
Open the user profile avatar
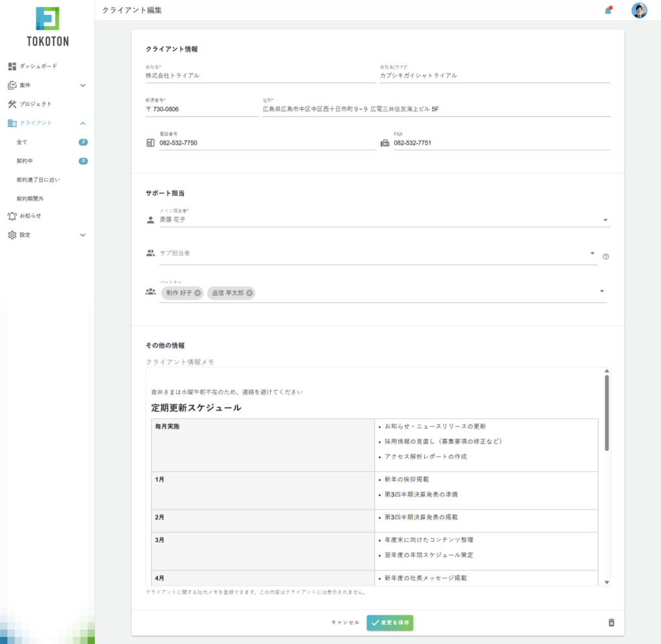click(638, 10)
